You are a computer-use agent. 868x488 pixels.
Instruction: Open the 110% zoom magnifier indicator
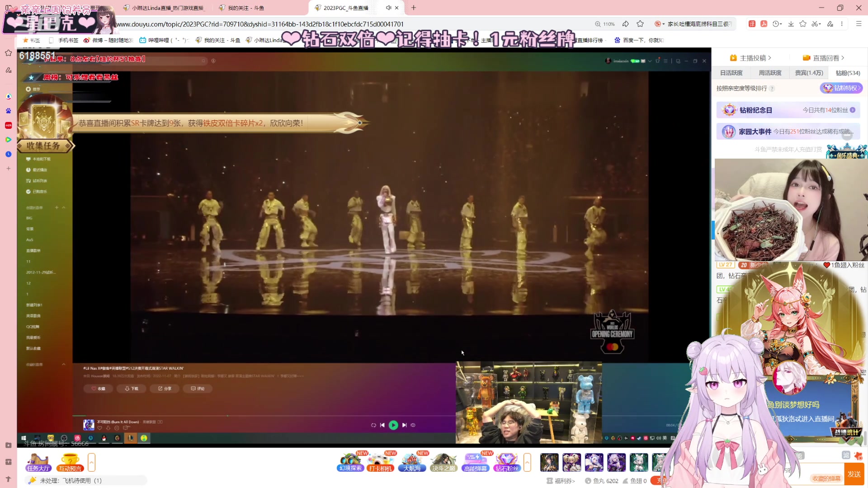click(605, 24)
